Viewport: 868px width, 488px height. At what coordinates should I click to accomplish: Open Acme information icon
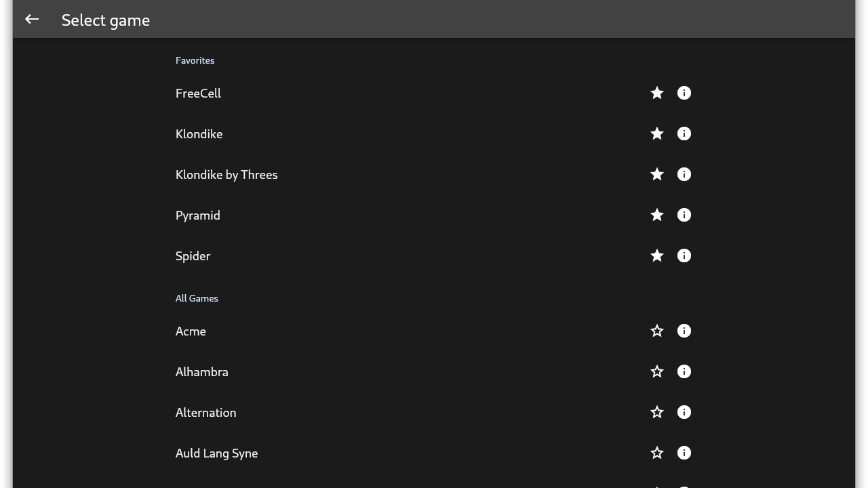click(x=684, y=331)
